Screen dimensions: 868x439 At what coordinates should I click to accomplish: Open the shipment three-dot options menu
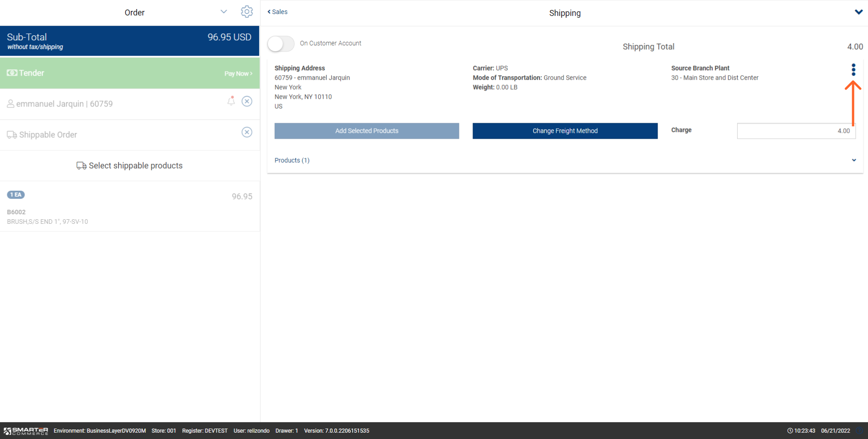tap(853, 70)
